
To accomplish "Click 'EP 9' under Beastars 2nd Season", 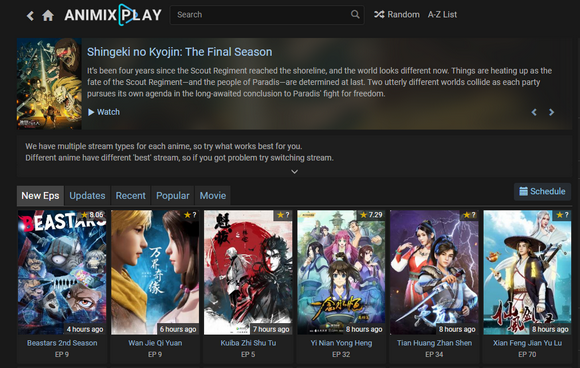I will (x=62, y=354).
